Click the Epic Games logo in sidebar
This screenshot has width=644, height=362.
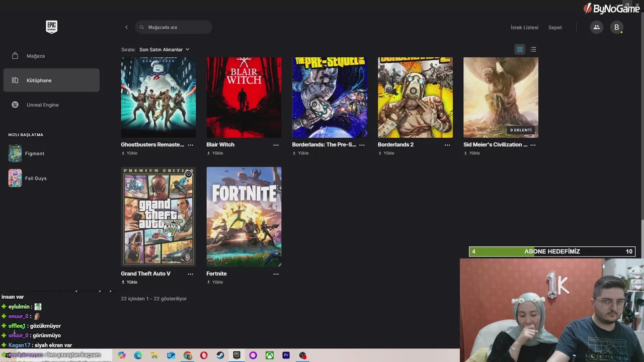coord(51,27)
